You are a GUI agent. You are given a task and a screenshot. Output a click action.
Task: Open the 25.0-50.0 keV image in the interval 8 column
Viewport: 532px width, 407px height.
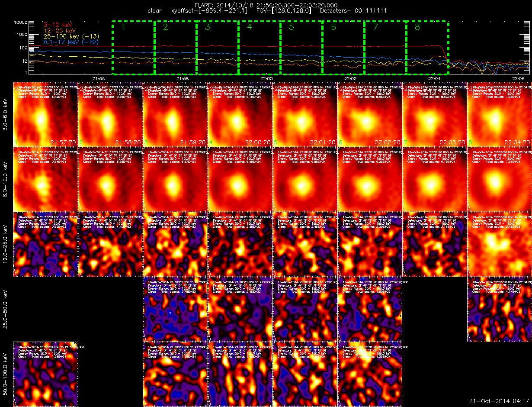(x=500, y=309)
